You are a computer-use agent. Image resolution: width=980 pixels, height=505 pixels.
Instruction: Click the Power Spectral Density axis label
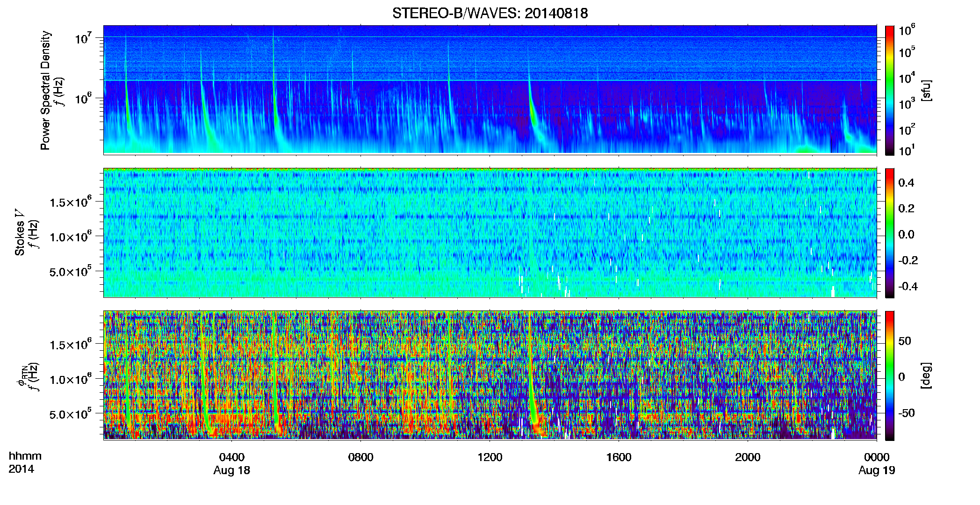tap(45, 90)
